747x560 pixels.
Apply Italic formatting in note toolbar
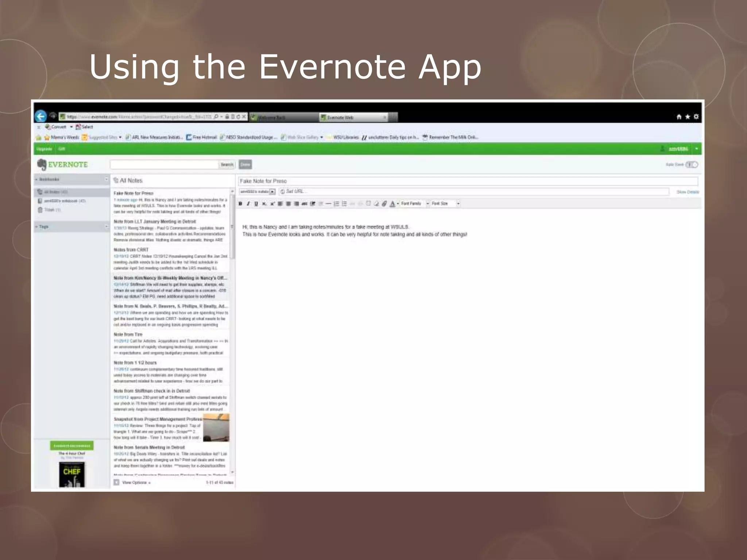(x=248, y=204)
